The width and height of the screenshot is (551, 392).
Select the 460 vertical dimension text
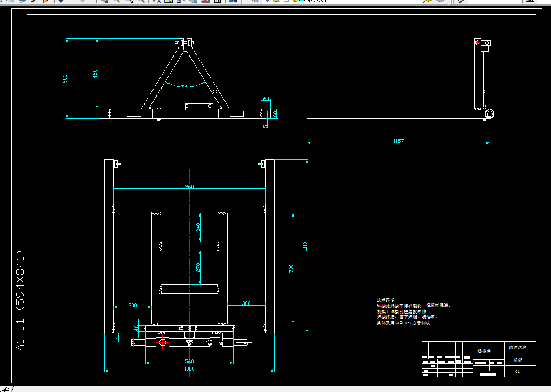[94, 74]
